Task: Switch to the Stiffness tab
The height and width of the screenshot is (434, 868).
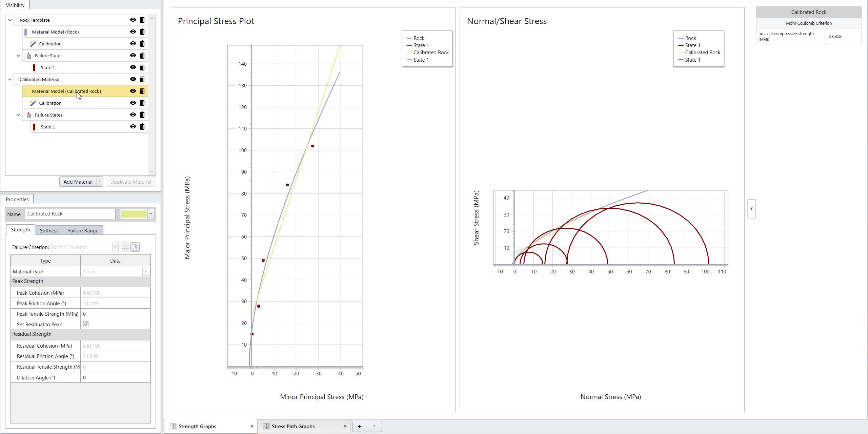Action: pyautogui.click(x=49, y=230)
